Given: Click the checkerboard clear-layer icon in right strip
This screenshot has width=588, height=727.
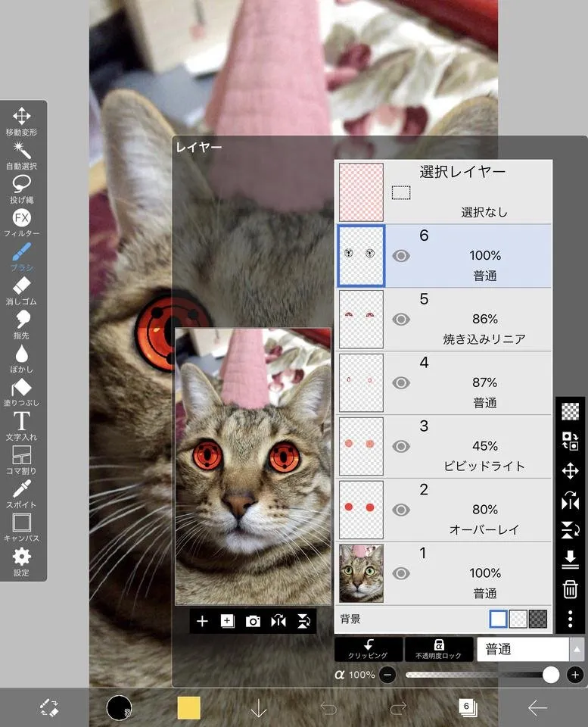Looking at the screenshot, I should pos(571,411).
